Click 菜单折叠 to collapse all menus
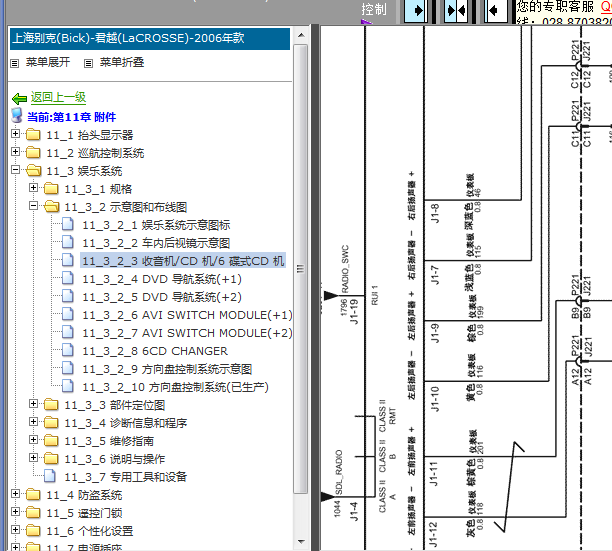Screen dimensions: 612x551 coord(122,62)
